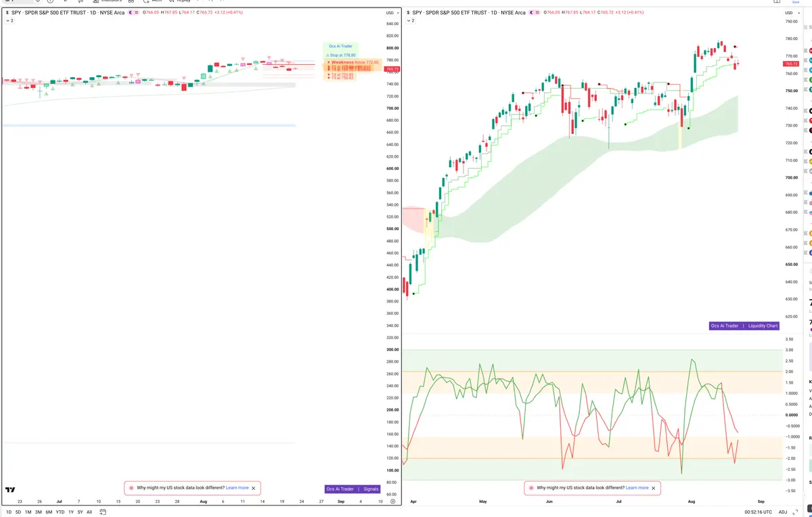This screenshot has width=812, height=517.
Task: Open USD currency dropdown on left chart
Action: [x=392, y=13]
